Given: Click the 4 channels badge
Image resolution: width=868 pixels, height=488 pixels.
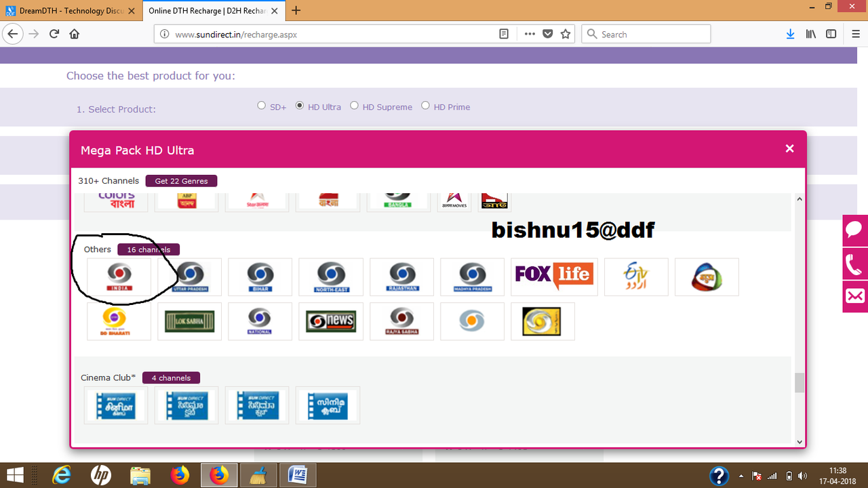Looking at the screenshot, I should pos(171,378).
